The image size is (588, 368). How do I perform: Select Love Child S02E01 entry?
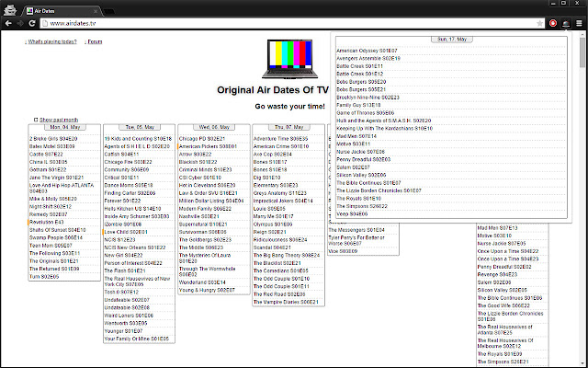point(126,232)
